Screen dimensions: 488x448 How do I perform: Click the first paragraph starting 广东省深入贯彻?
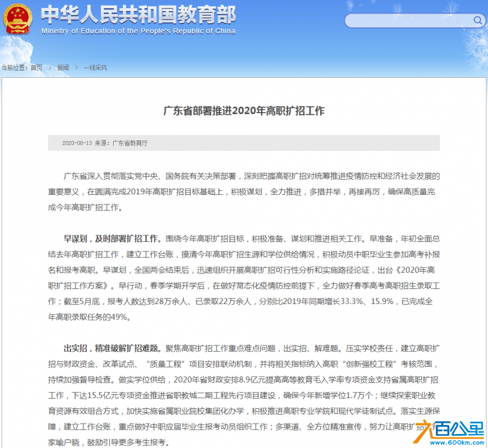pyautogui.click(x=244, y=192)
